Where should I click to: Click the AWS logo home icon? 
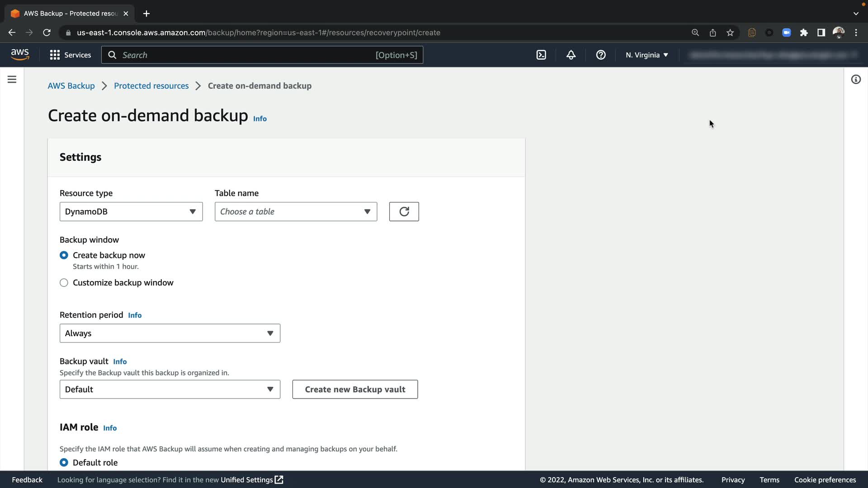point(20,55)
